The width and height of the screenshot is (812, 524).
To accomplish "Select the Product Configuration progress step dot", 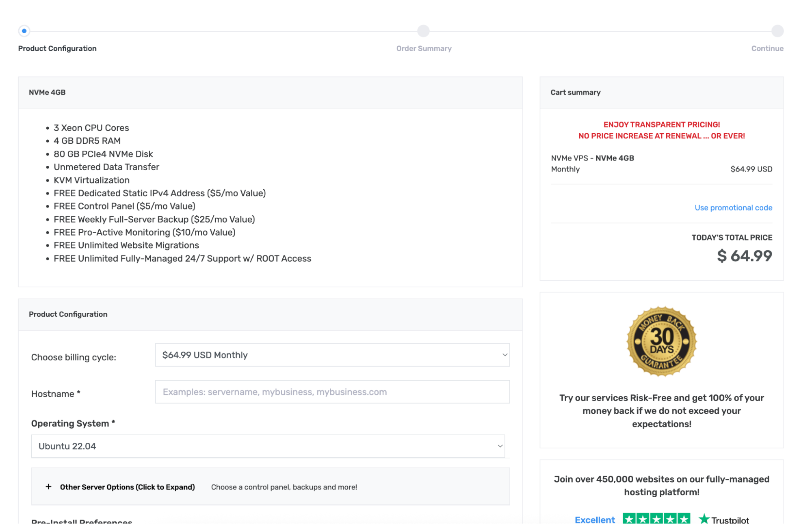I will [x=24, y=31].
